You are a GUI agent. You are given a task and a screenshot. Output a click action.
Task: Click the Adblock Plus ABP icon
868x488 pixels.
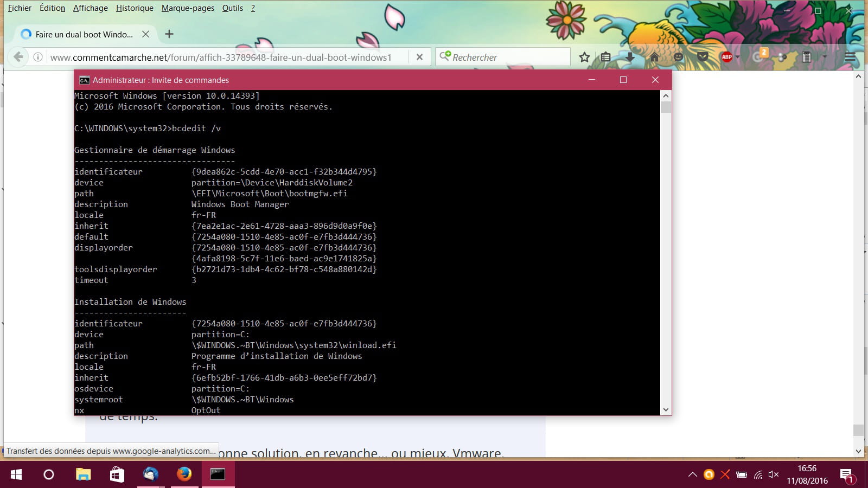coord(726,57)
